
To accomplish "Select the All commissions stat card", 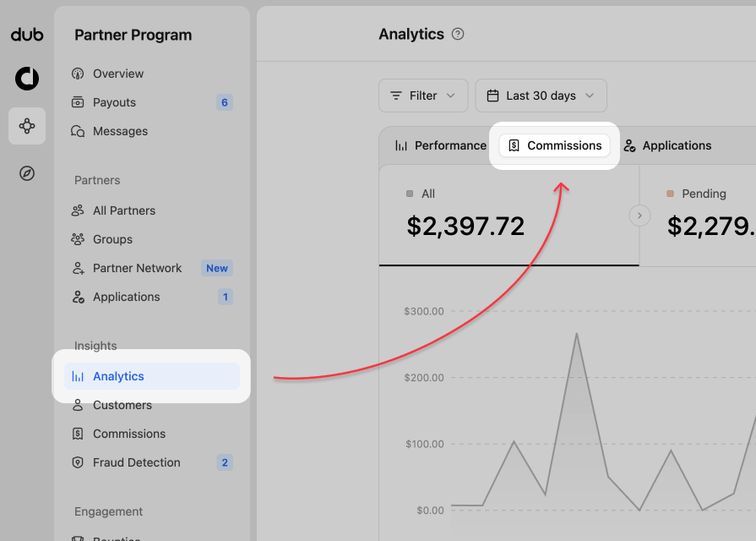I will pos(509,216).
